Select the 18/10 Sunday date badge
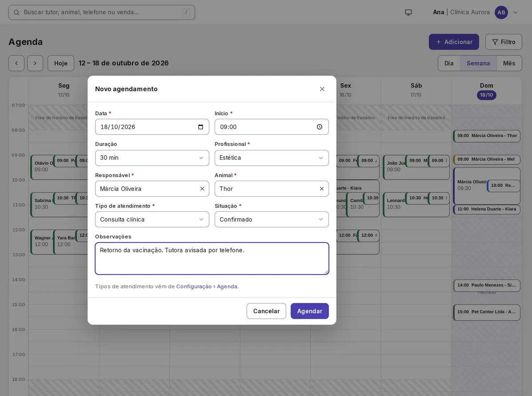Screen dimensions: 532x396 tap(487, 95)
